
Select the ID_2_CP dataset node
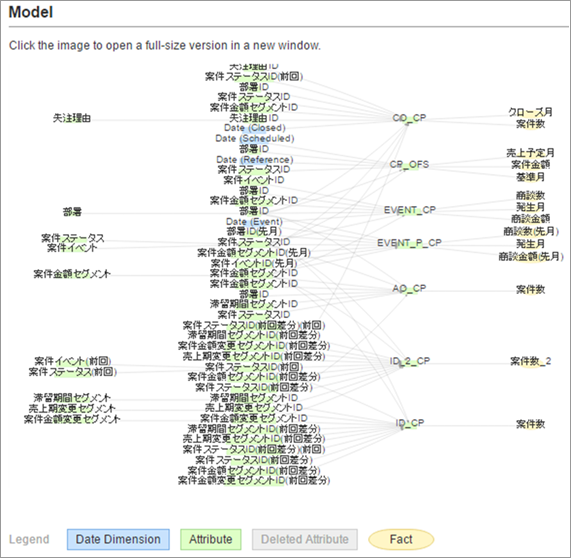[x=409, y=361]
